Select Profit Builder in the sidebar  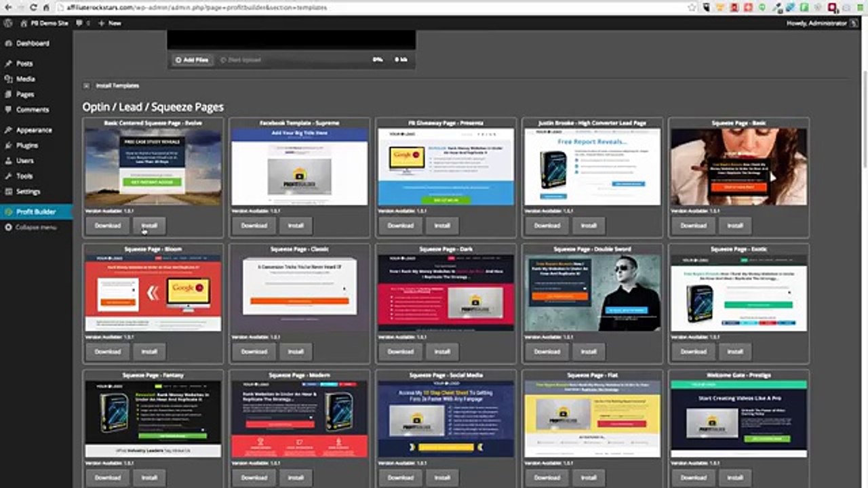pos(36,211)
